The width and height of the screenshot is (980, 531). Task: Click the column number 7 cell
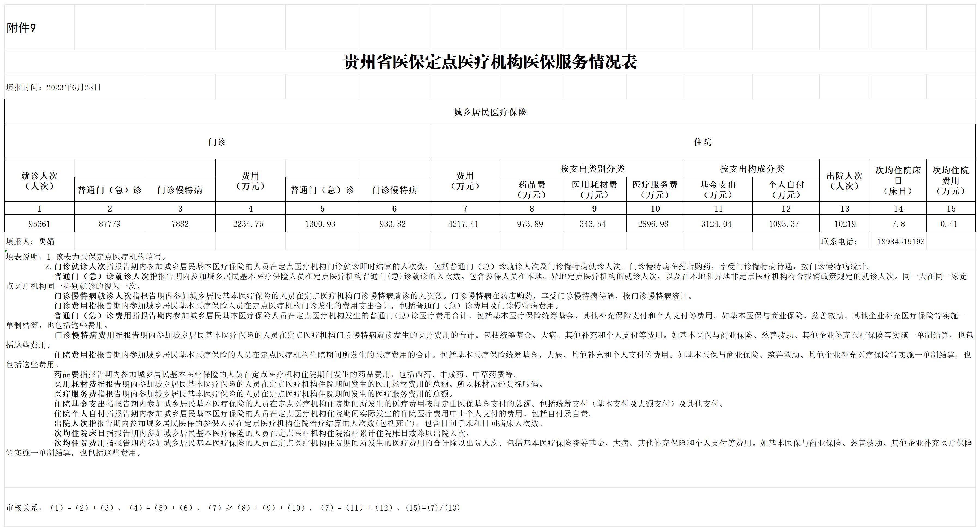coord(465,208)
